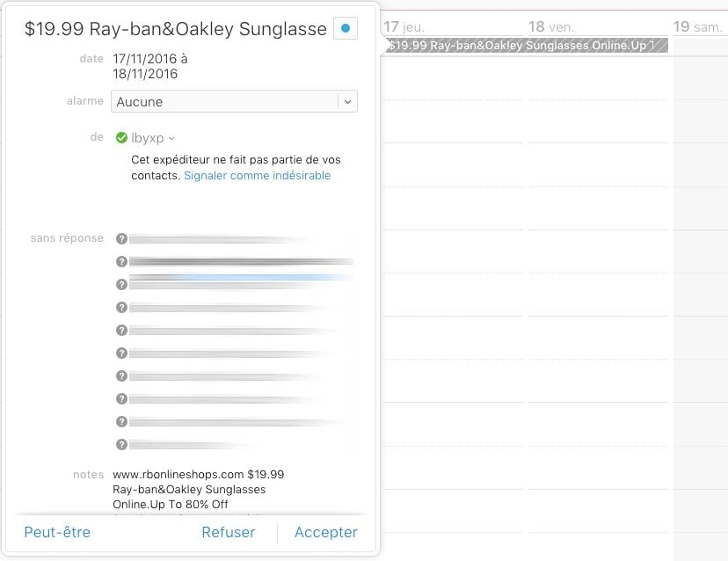Click the 18 ven. day header
The height and width of the screenshot is (561, 728).
click(551, 27)
